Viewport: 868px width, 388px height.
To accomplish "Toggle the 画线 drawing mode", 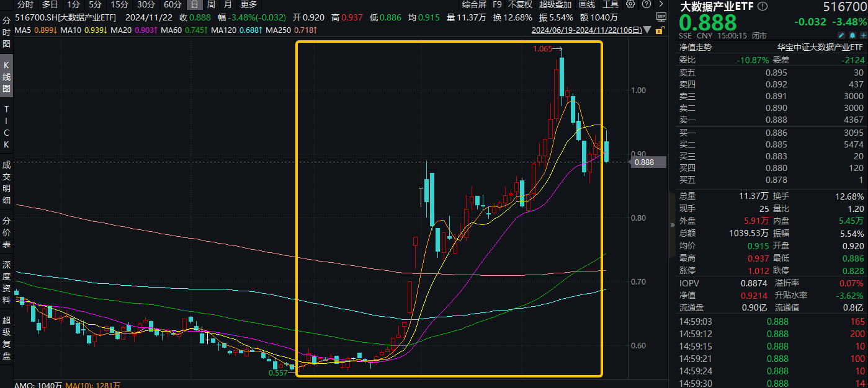I will click(587, 4).
